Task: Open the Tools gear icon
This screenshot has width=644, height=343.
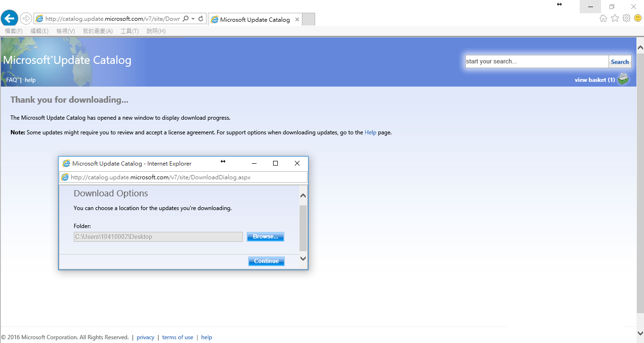Action: click(x=627, y=18)
